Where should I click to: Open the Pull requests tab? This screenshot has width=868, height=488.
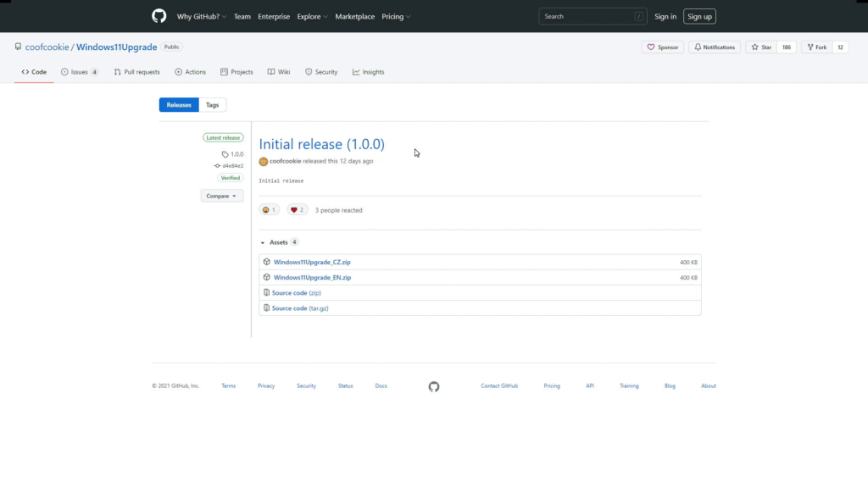[136, 72]
